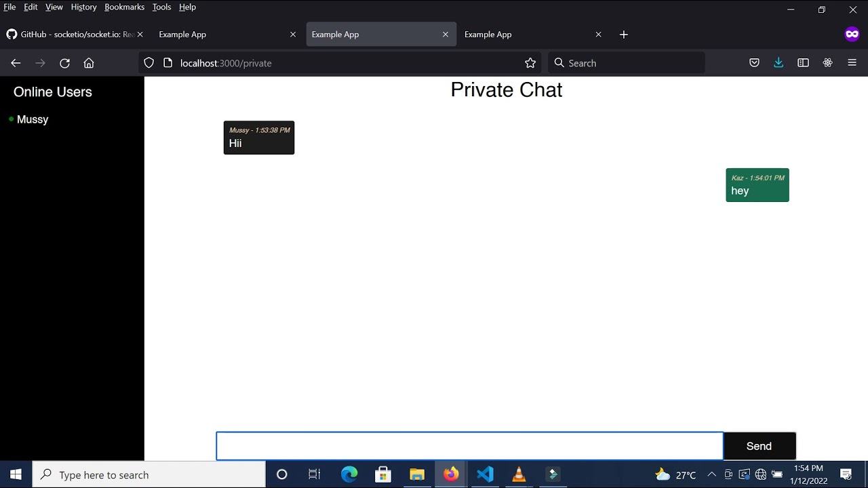Open a new browser tab
868x488 pixels.
624,35
